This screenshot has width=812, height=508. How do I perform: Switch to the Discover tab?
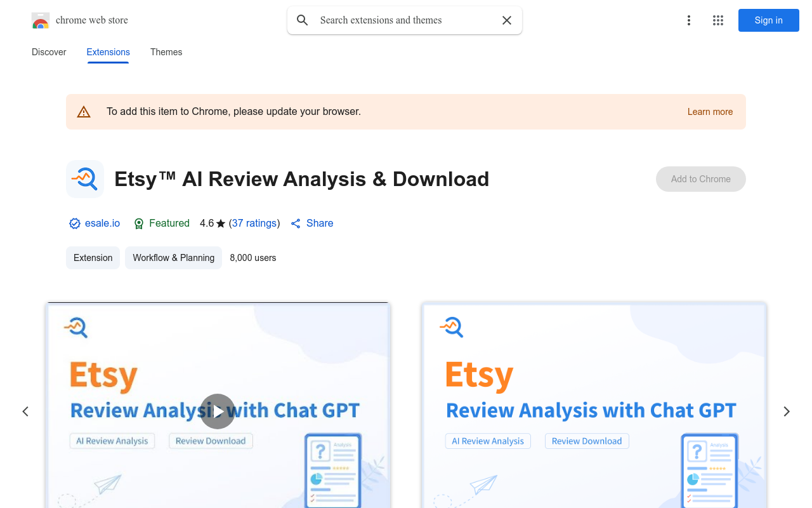pos(49,52)
